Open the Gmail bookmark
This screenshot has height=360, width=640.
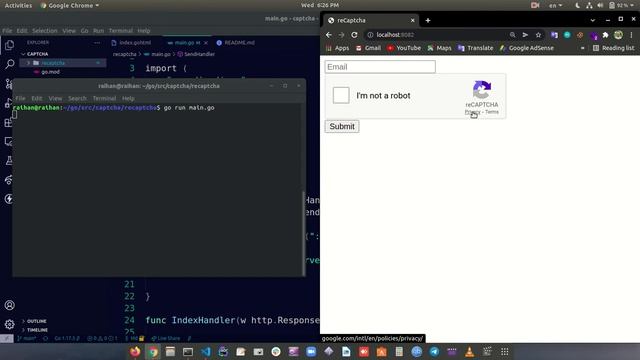click(369, 48)
